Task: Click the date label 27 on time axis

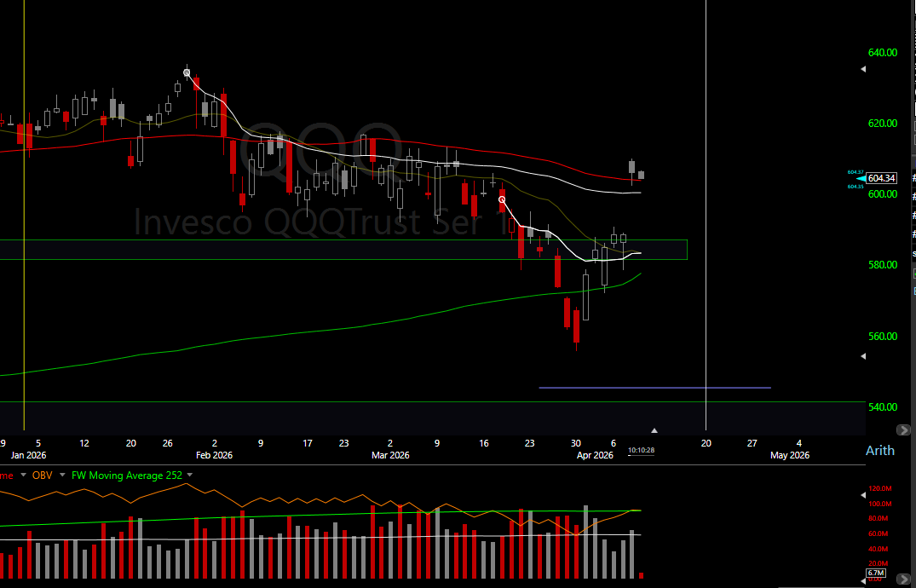Action: [752, 443]
